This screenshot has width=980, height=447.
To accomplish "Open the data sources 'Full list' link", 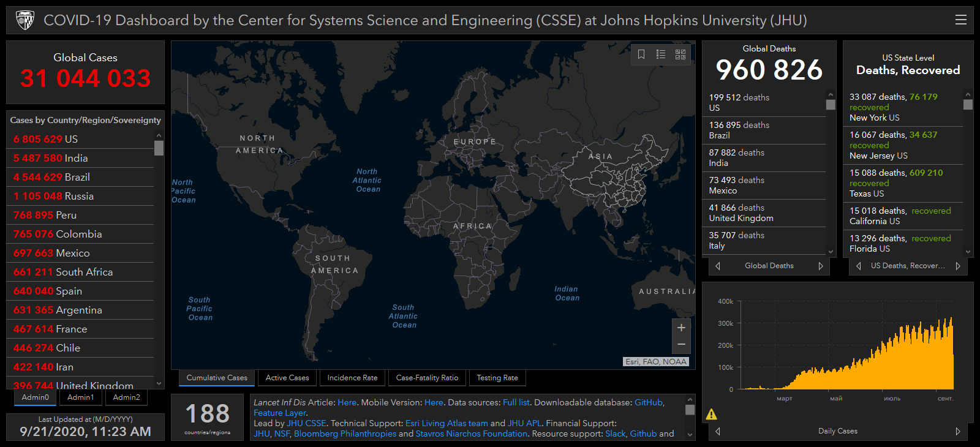I will pyautogui.click(x=516, y=402).
